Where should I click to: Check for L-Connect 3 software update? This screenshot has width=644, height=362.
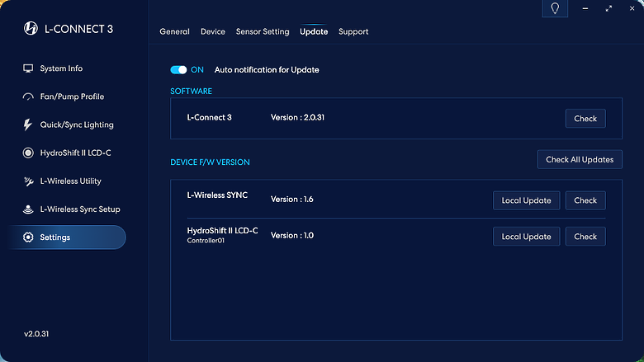pyautogui.click(x=585, y=119)
